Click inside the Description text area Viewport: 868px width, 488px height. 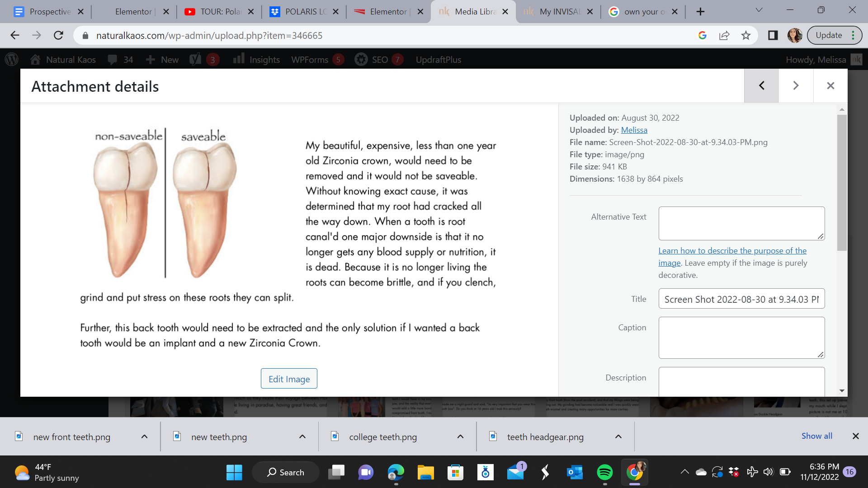point(741,382)
